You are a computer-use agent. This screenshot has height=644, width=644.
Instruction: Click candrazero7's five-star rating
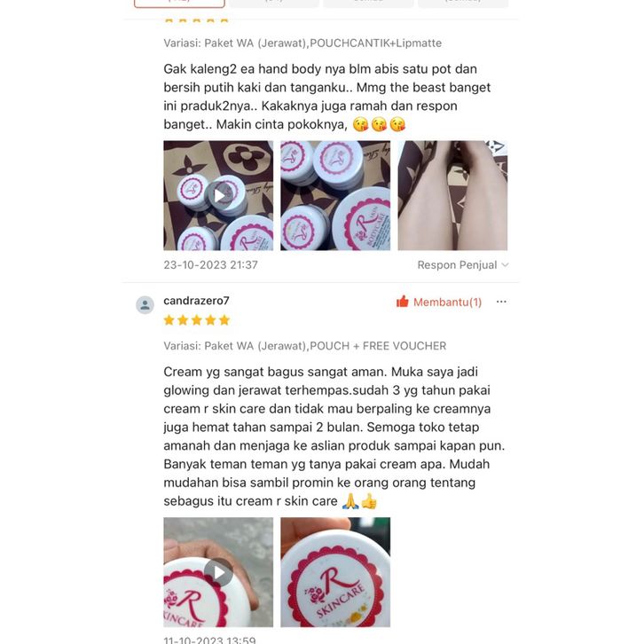tap(196, 320)
